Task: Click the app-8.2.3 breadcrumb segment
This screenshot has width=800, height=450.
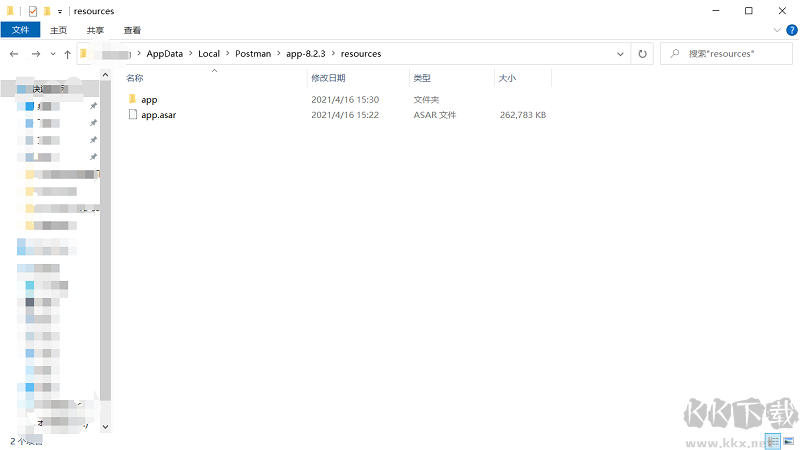Action: click(x=306, y=54)
